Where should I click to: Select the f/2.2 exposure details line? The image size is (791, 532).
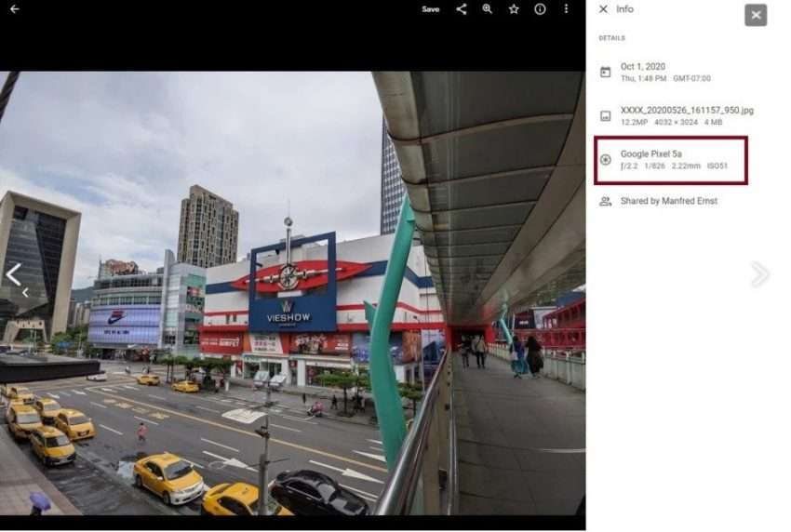pos(674,166)
